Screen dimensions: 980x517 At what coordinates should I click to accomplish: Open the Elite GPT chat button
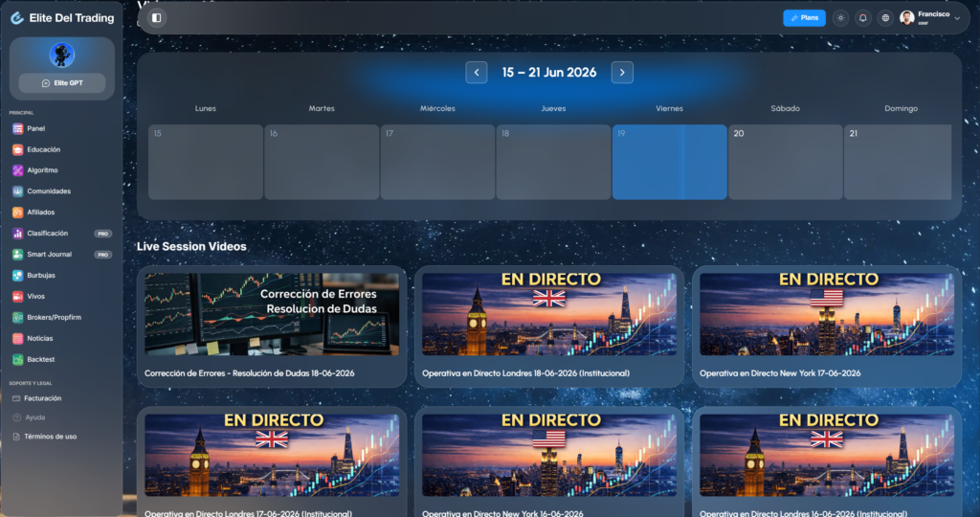click(62, 83)
